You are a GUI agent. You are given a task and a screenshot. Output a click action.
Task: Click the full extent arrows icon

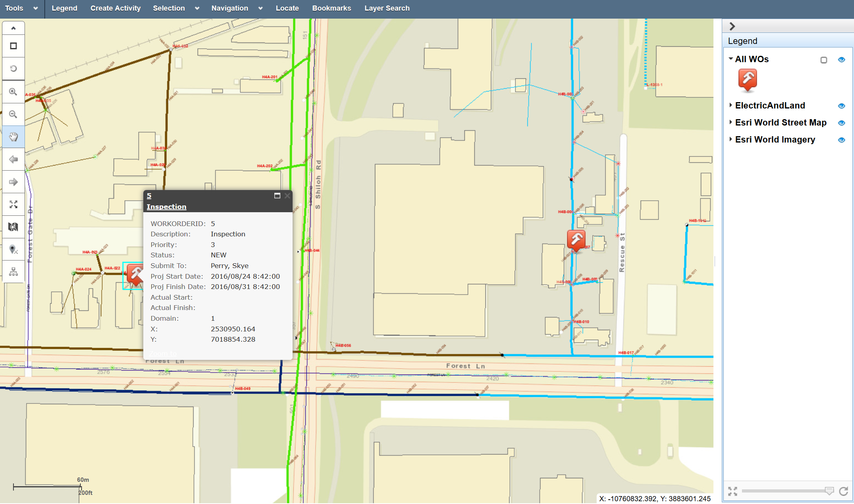[13, 205]
